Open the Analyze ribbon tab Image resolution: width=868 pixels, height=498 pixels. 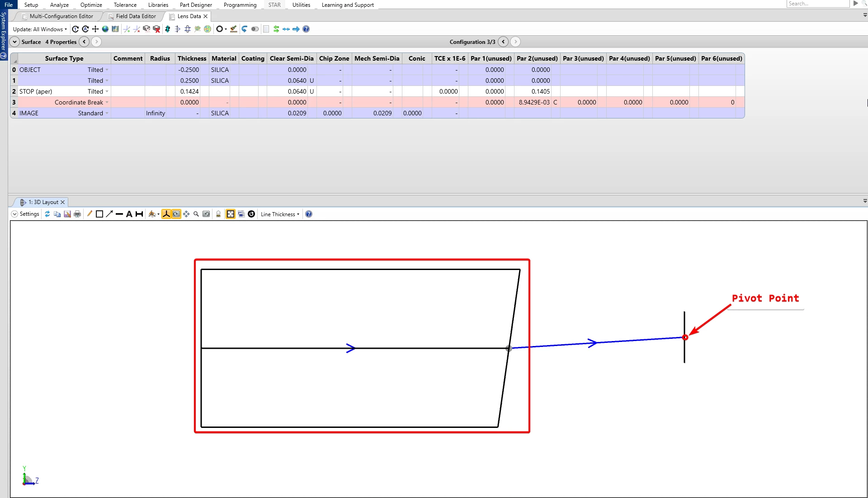point(59,5)
